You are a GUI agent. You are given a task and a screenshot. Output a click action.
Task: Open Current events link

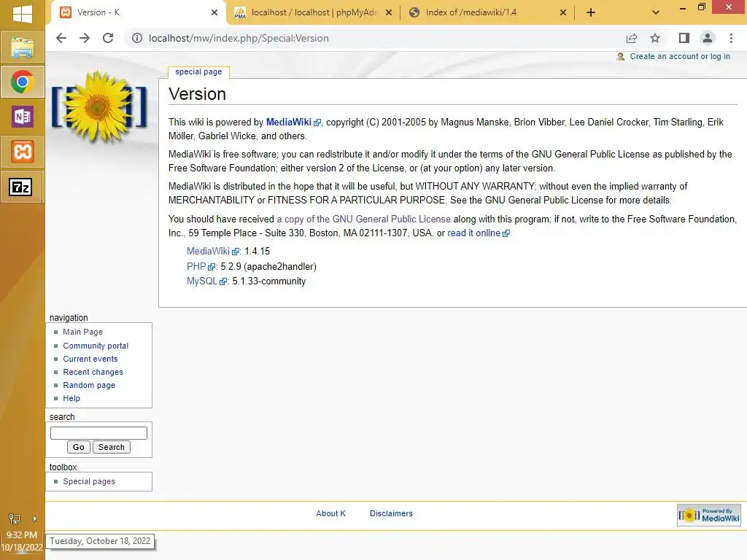tap(90, 359)
